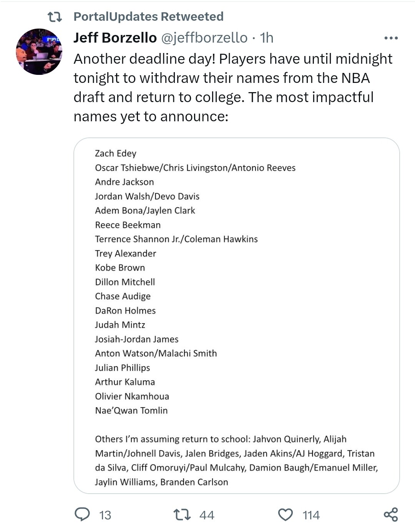415x532 pixels.
Task: Reply to Jeff Borzello's tweet
Action: (82, 514)
